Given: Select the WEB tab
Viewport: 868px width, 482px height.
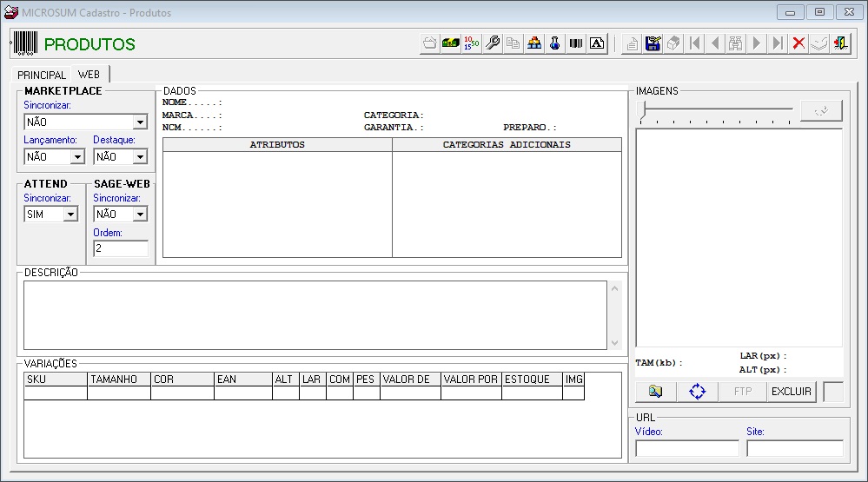Looking at the screenshot, I should point(89,75).
